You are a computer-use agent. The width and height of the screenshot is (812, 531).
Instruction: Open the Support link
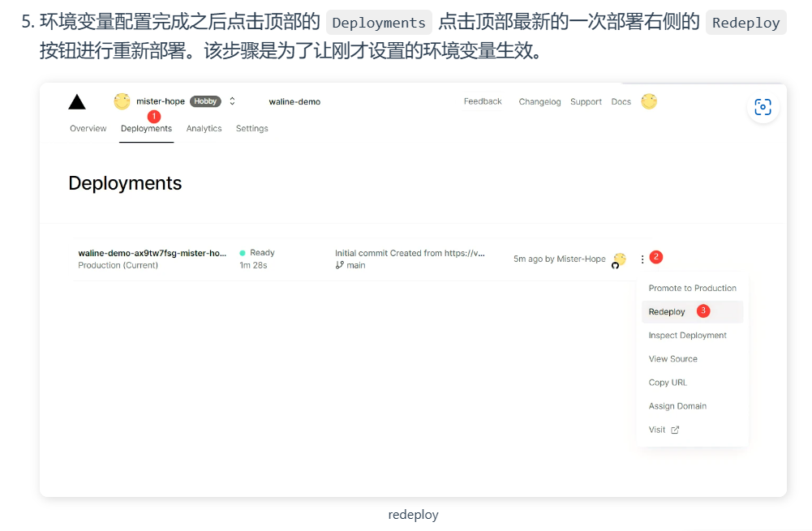[586, 102]
